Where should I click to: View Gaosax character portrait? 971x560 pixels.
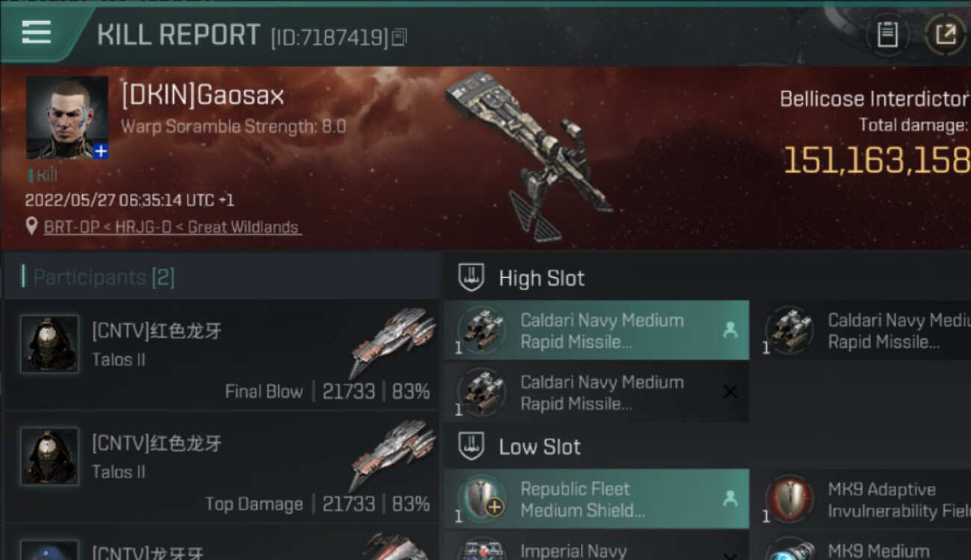coord(66,117)
